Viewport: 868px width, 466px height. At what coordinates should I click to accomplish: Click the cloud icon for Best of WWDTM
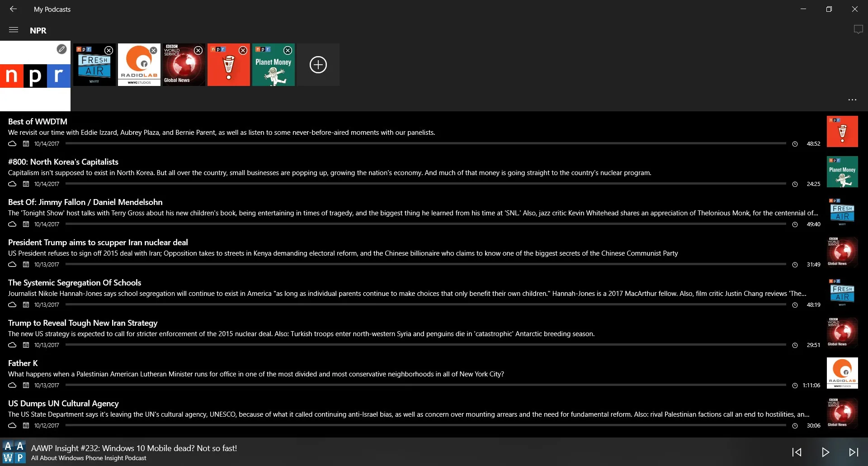(12, 144)
